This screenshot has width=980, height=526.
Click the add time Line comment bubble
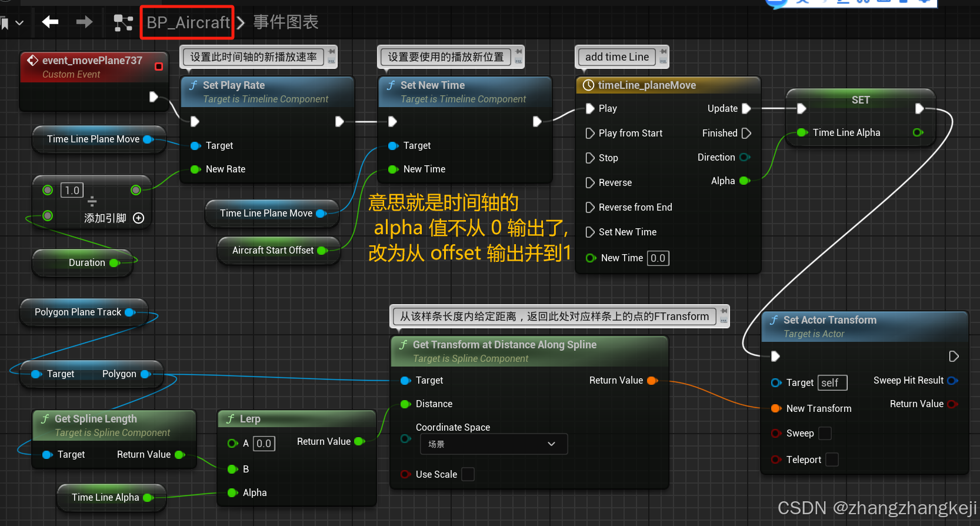[617, 56]
